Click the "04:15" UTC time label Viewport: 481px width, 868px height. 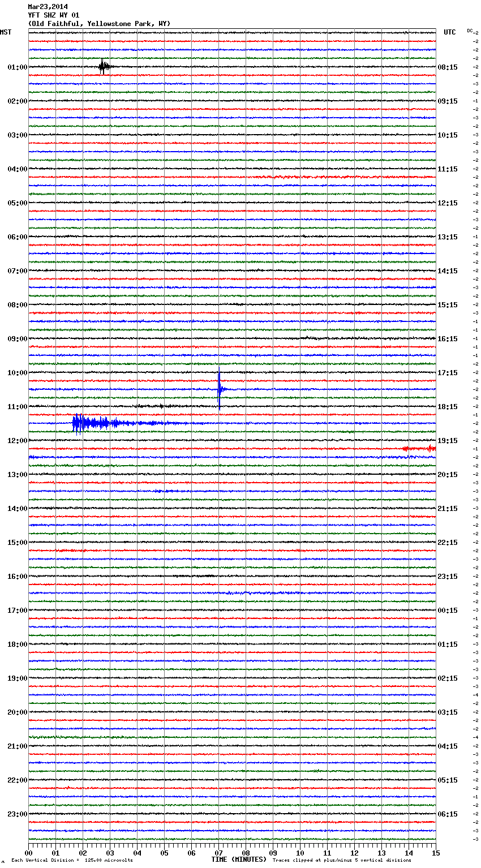(448, 746)
